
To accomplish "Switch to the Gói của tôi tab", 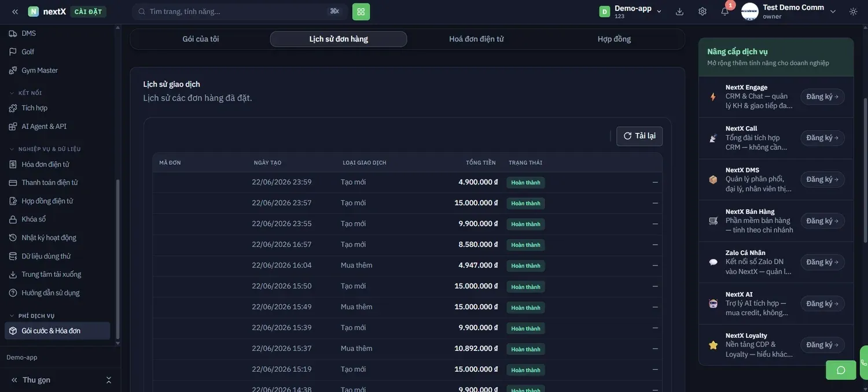I will pos(201,39).
